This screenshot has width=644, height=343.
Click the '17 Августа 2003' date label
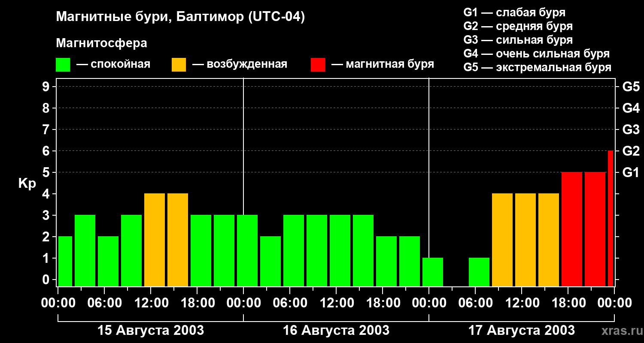tap(522, 330)
